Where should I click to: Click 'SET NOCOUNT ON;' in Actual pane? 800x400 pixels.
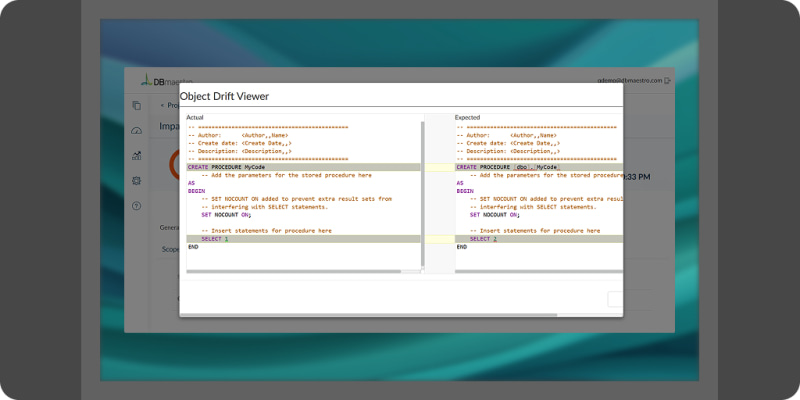tap(227, 215)
